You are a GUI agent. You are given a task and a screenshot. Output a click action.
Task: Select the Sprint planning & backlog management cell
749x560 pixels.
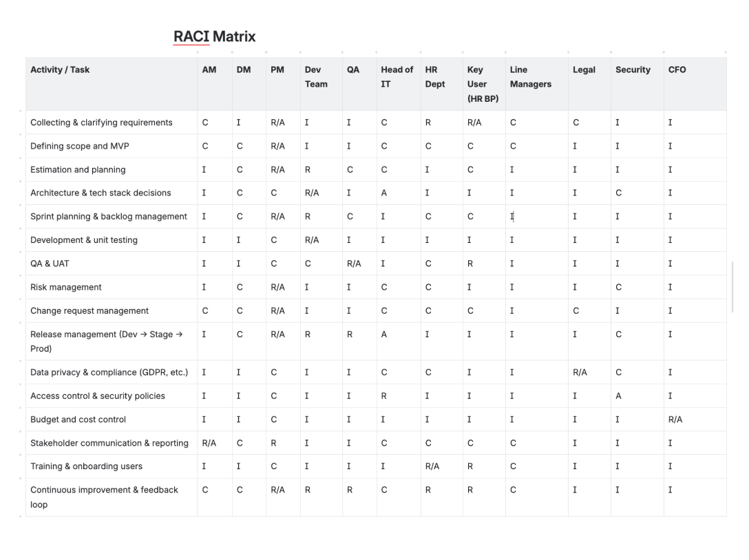(x=109, y=216)
